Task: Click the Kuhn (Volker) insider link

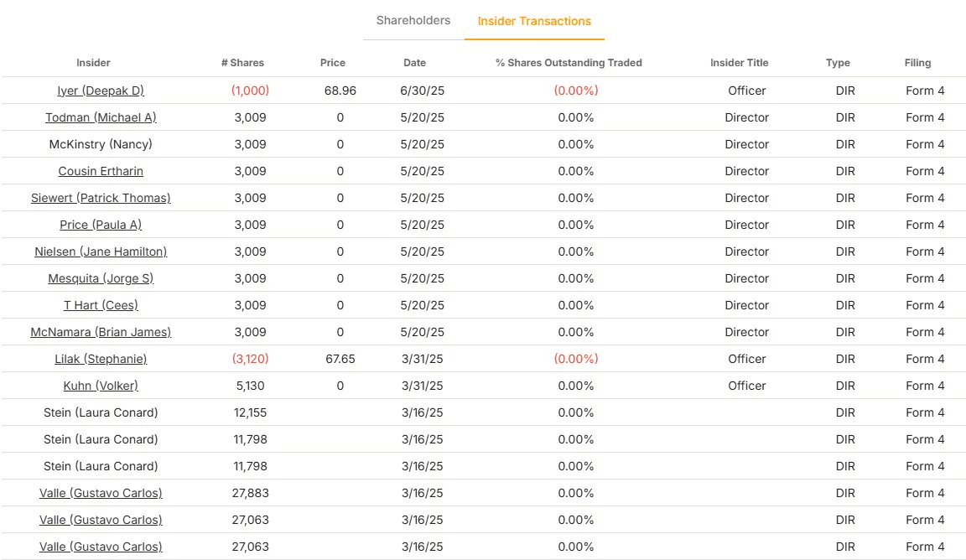Action: point(101,386)
